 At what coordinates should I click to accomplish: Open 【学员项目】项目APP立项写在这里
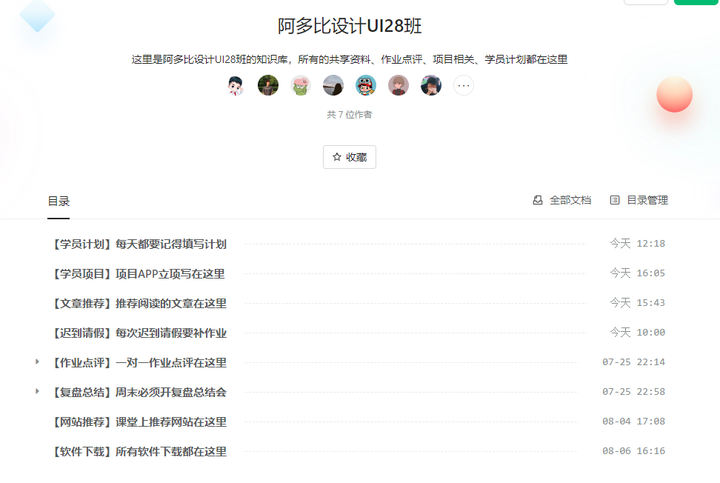(139, 274)
